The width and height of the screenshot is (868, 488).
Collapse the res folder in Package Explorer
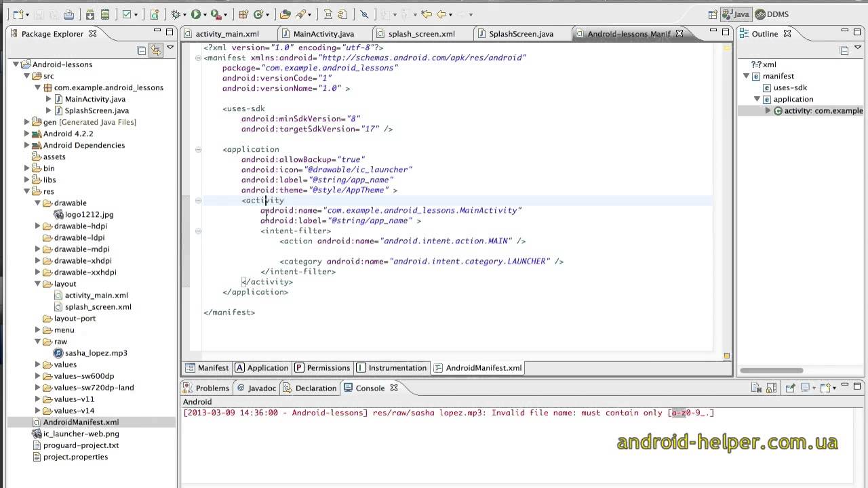(27, 191)
